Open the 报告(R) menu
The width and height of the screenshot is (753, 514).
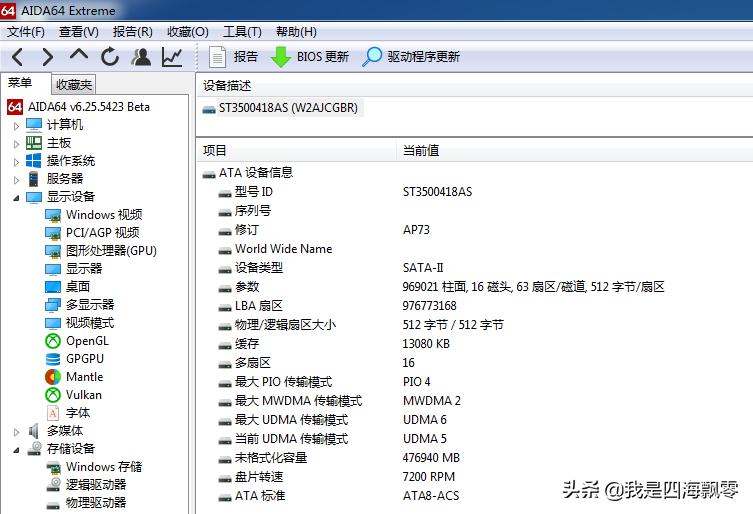133,32
